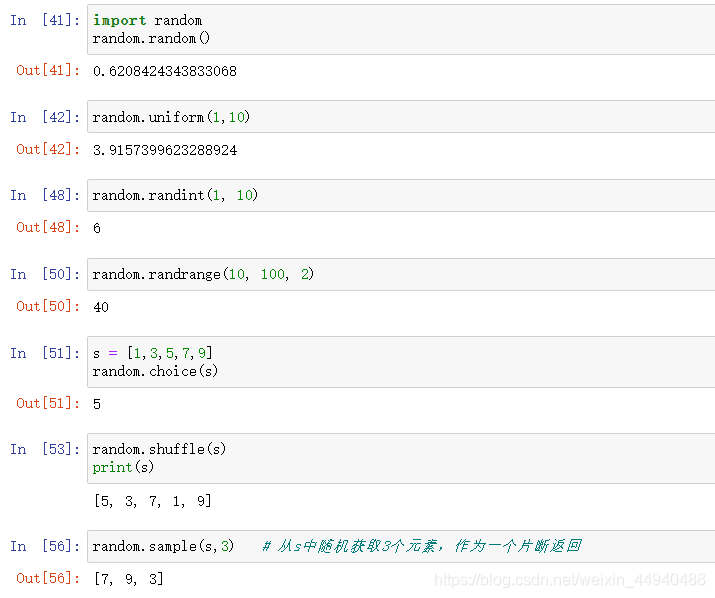Click the cell defining s = [1,3,5,7,9]
The height and width of the screenshot is (598, 715).
401,362
